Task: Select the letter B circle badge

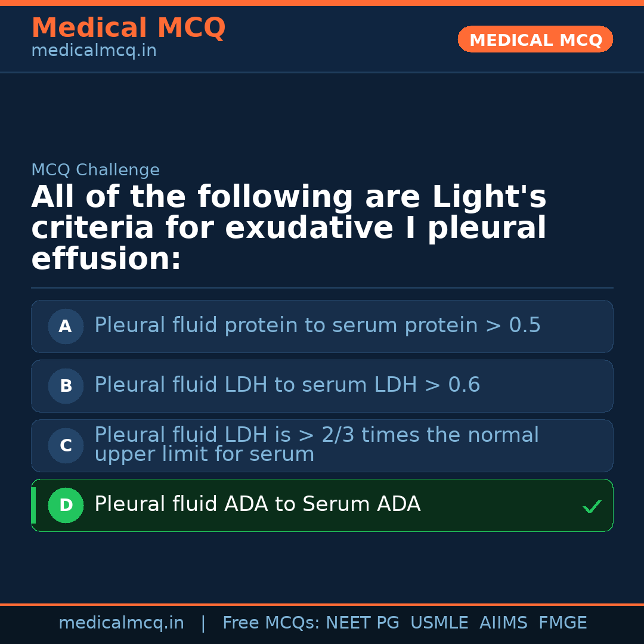Action: [66, 386]
